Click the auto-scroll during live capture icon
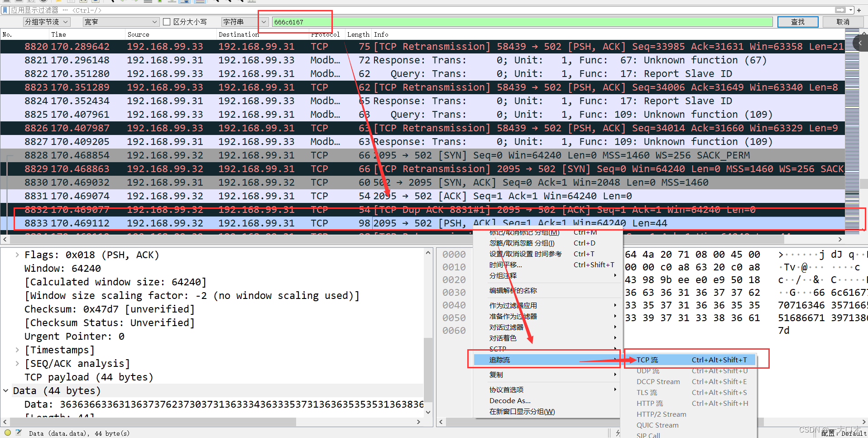The height and width of the screenshot is (438, 868). 185,2
